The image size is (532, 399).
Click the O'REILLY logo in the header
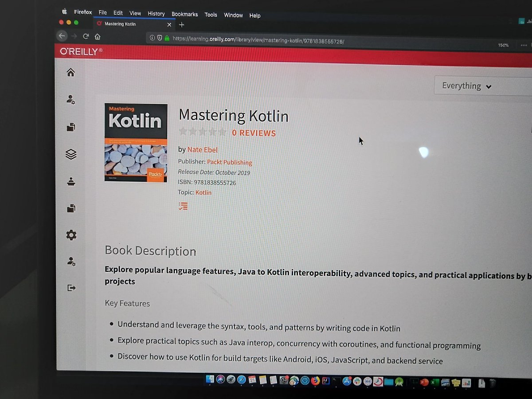81,51
